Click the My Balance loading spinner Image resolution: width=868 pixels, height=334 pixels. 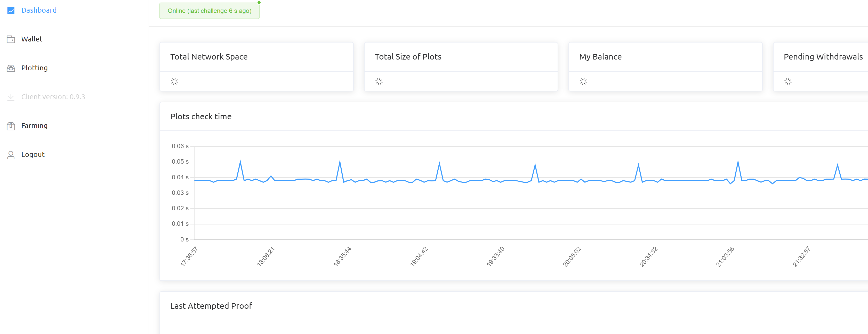click(x=583, y=81)
